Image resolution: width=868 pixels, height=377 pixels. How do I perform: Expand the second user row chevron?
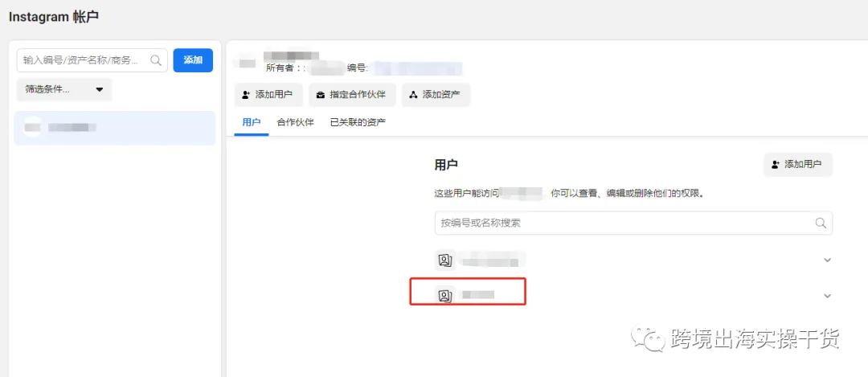828,296
